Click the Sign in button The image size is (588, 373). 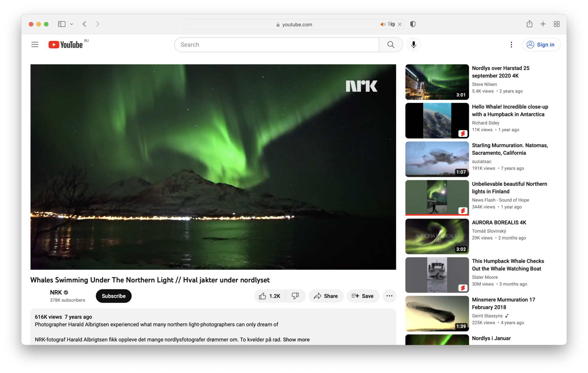541,44
